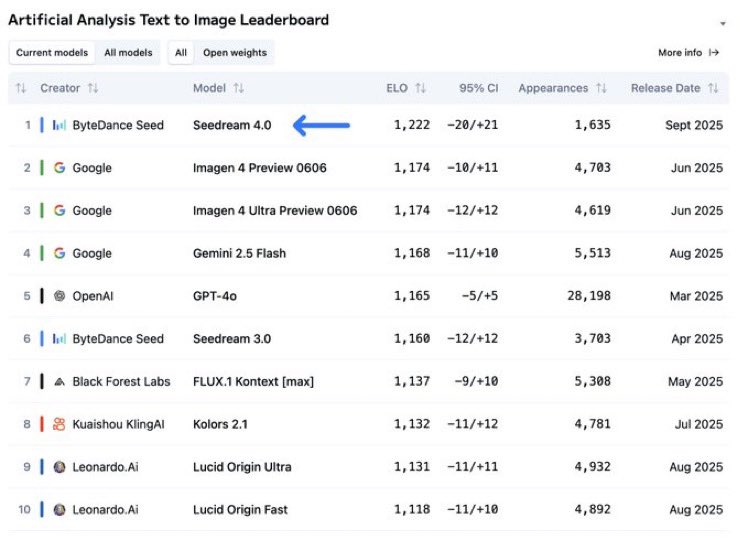Select the Kolors 2.1 model name
Viewport: 748px width, 540px height.
[220, 424]
